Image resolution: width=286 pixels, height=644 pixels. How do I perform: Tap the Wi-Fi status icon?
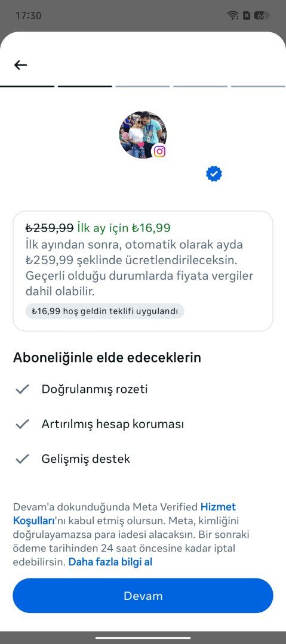[x=233, y=16]
